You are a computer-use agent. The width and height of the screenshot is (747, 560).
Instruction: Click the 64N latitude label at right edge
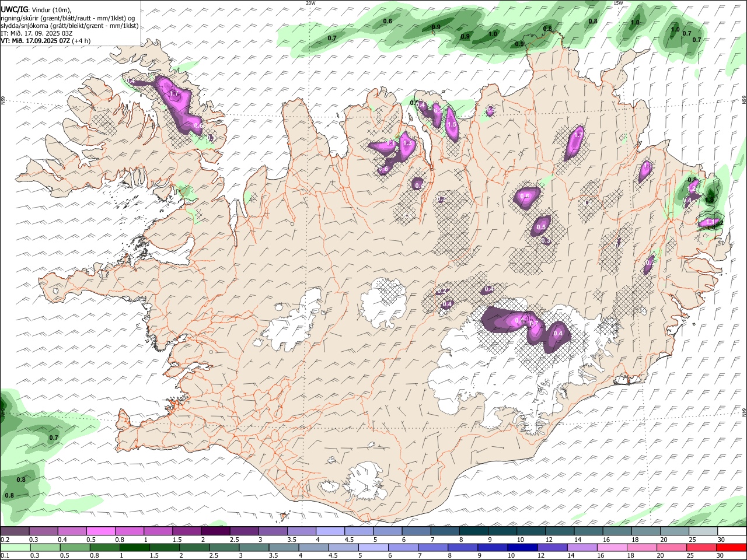point(744,412)
